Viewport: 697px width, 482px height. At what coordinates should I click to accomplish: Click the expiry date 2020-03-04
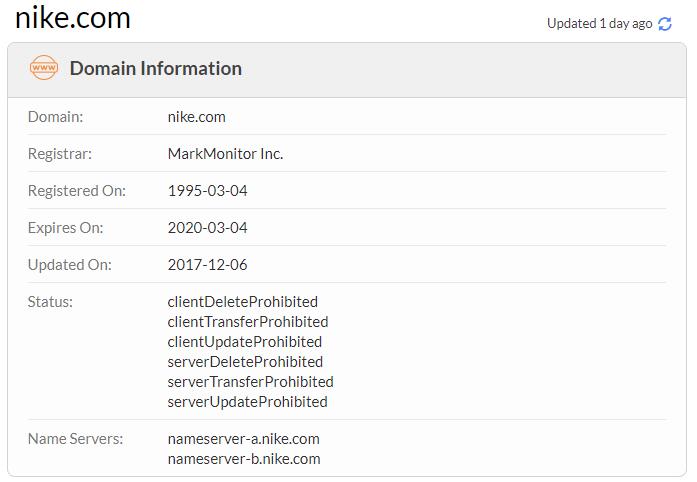pos(208,228)
